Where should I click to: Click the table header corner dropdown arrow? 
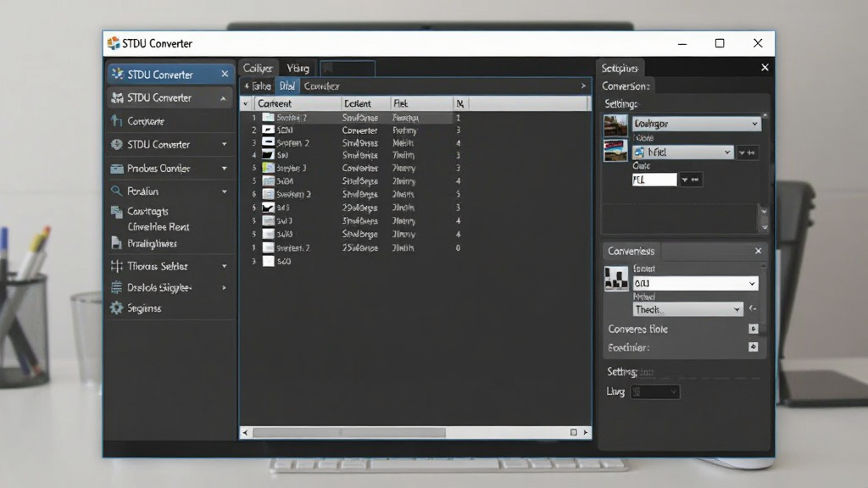[x=245, y=103]
